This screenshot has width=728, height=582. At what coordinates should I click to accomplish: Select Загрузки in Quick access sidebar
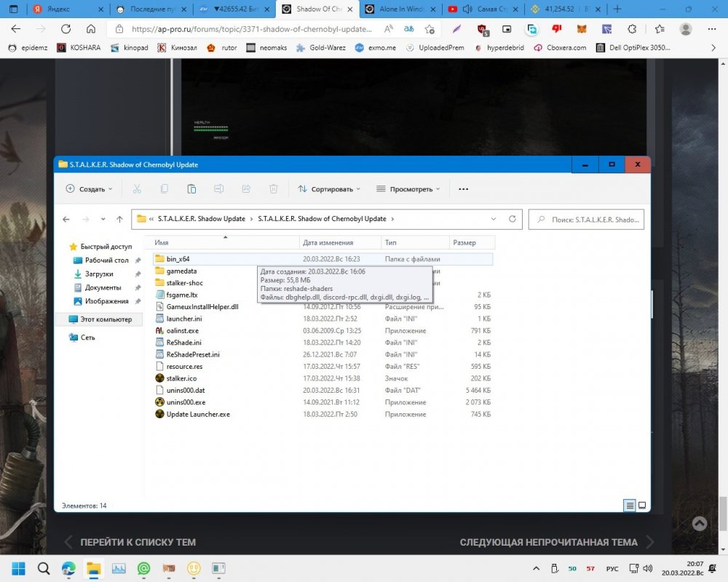click(x=99, y=274)
